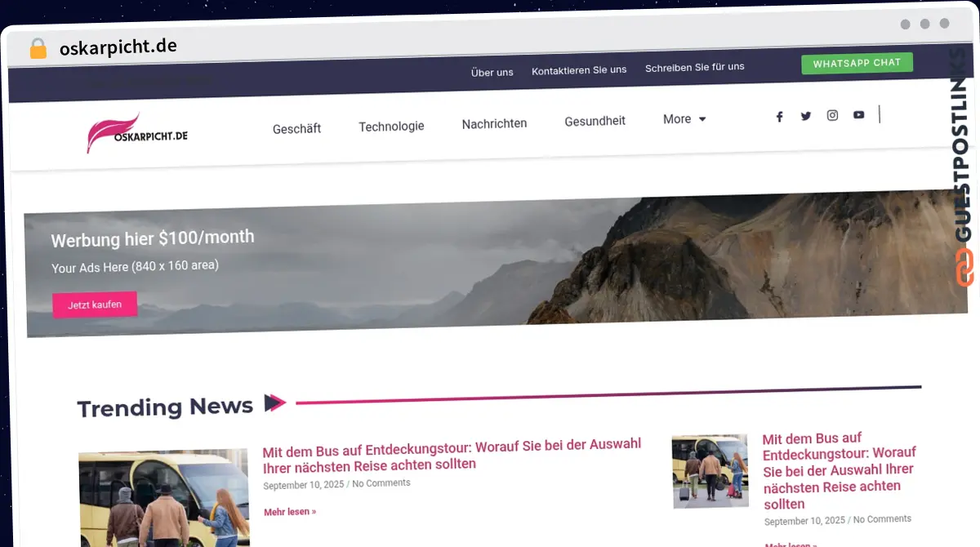The height and width of the screenshot is (547, 980).
Task: Click No Comments under the sidebar article
Action: (882, 519)
